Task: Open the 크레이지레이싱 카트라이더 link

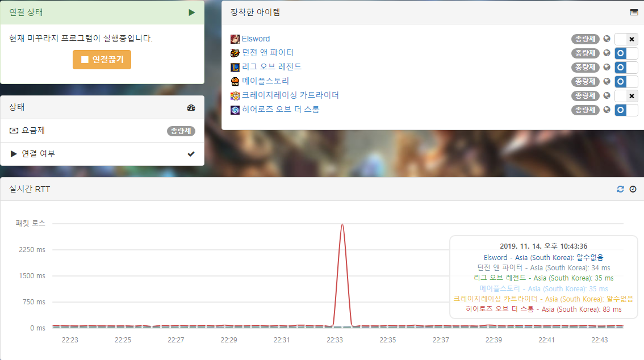Action: coord(290,95)
